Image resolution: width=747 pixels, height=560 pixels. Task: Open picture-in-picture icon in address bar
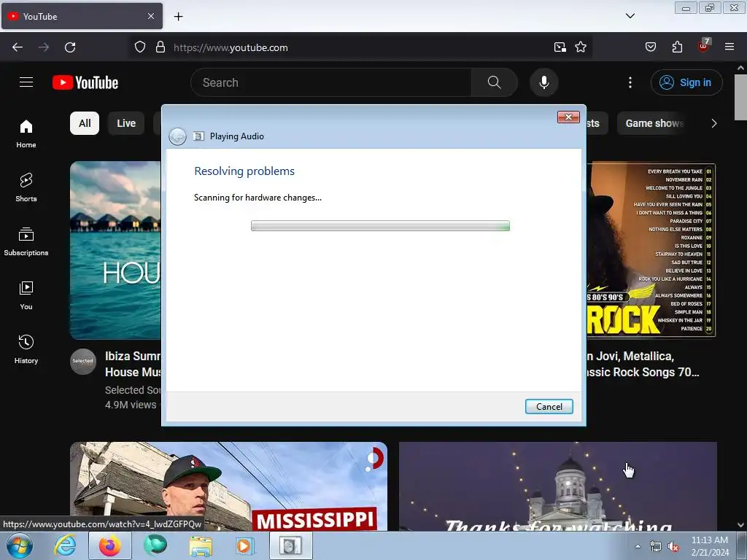coord(560,47)
